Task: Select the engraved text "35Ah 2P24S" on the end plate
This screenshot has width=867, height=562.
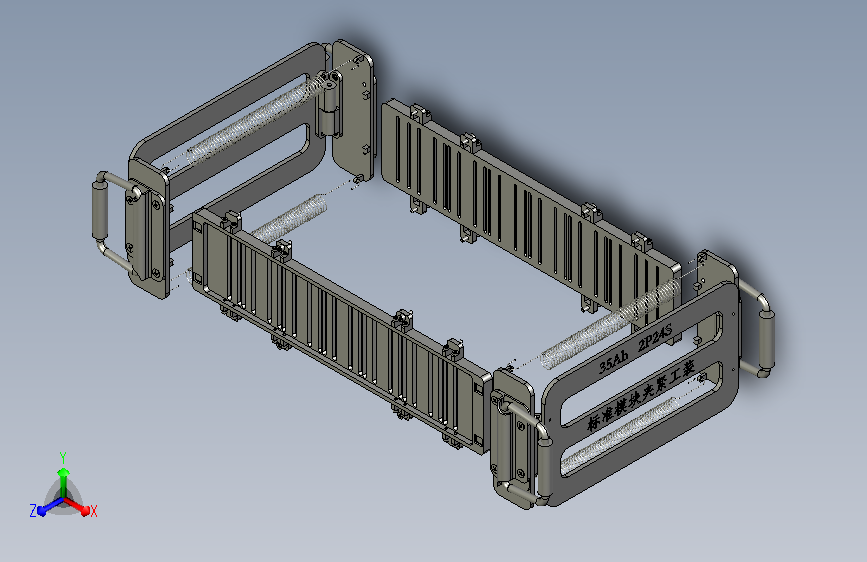Action: point(635,349)
